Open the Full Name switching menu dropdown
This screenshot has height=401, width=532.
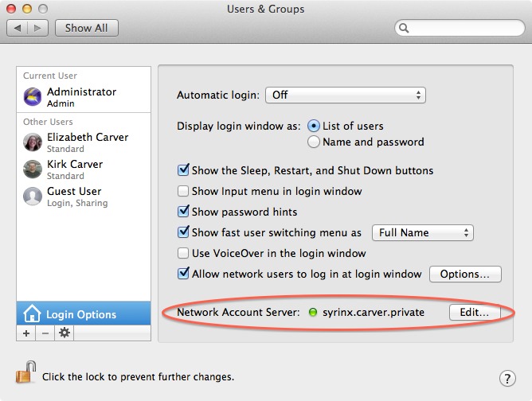tap(422, 232)
